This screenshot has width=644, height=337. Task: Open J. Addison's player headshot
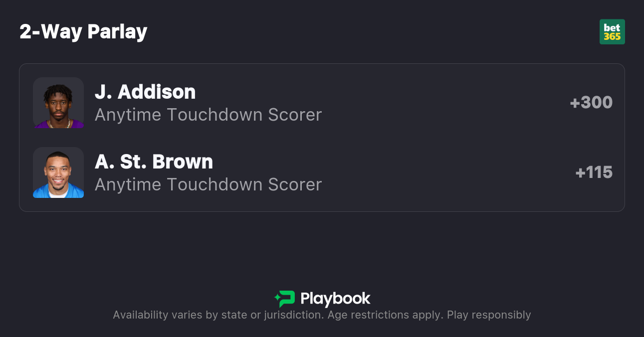pos(58,103)
